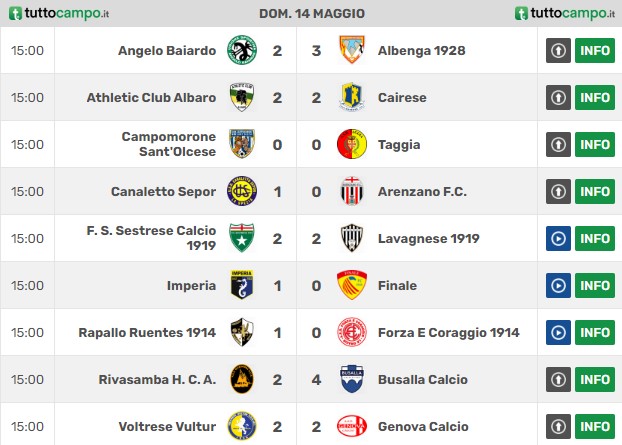
Task: Click the Arenzano F.C. team crest
Action: 351,191
